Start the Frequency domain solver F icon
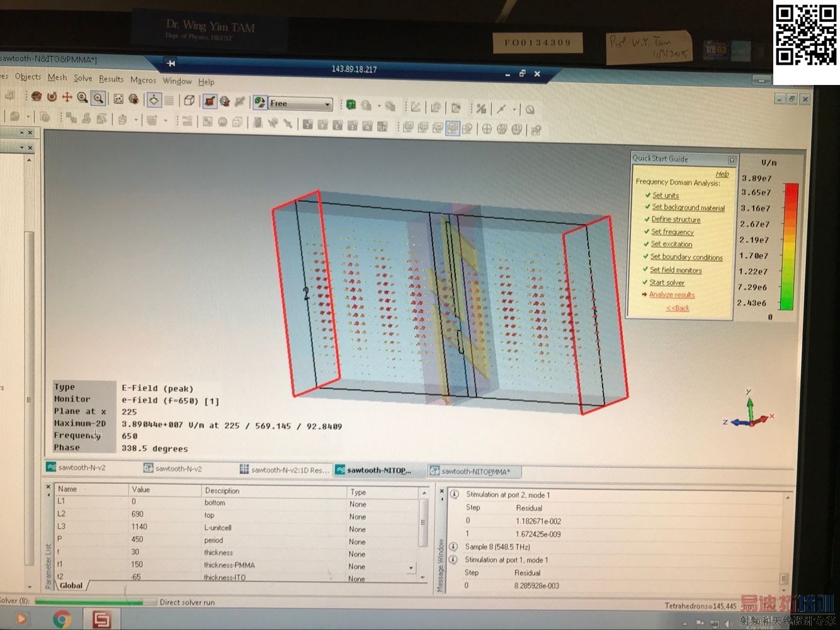Screen dimensions: 840x630 pyautogui.click(x=322, y=125)
